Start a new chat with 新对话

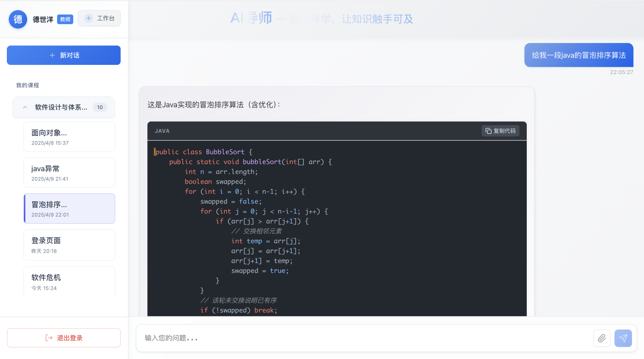pos(63,55)
